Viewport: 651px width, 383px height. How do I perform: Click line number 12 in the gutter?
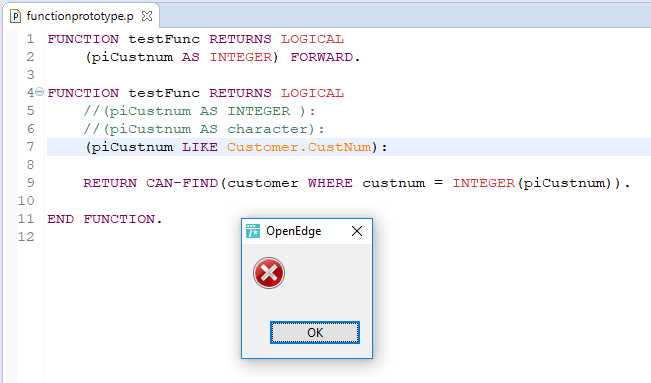click(x=26, y=237)
